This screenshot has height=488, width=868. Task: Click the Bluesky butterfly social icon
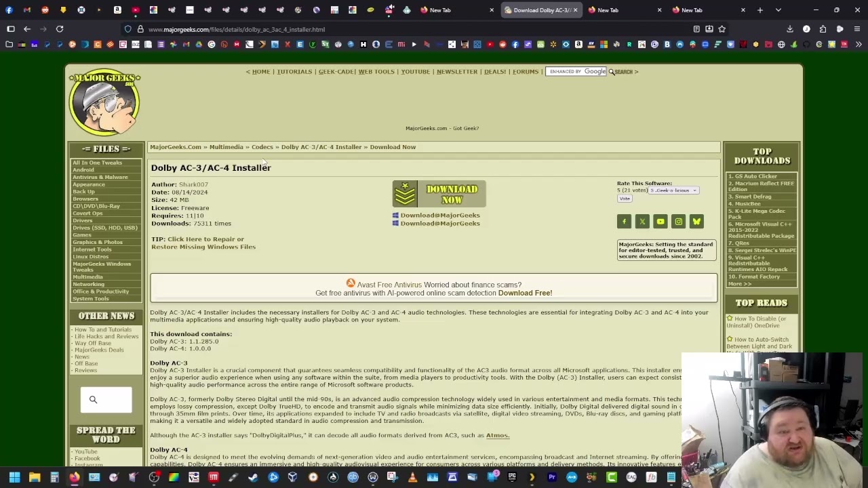point(696,222)
